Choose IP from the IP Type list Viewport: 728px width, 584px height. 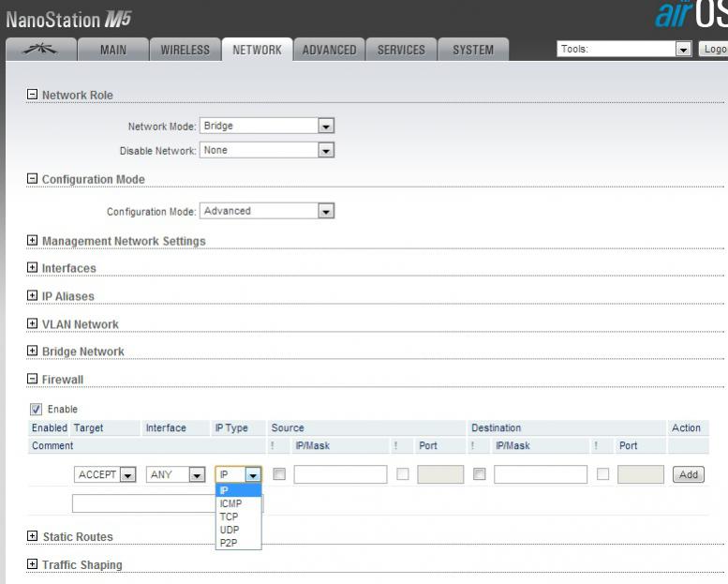239,490
